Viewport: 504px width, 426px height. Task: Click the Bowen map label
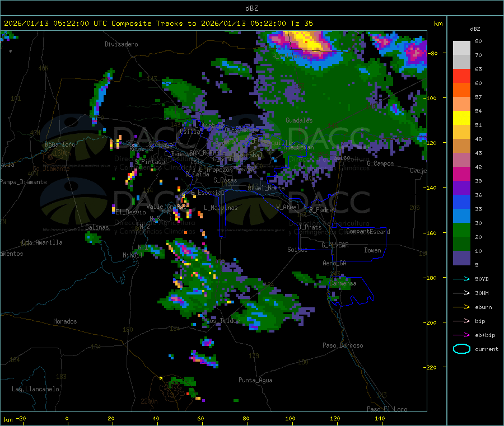tap(372, 250)
